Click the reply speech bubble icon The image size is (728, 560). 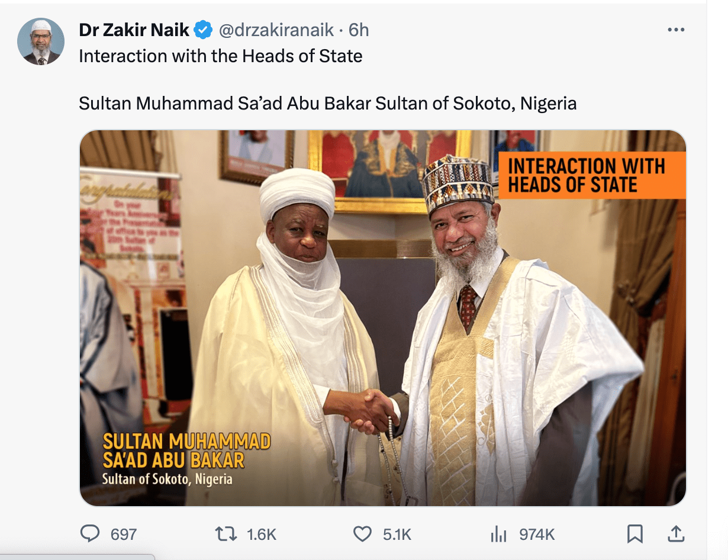90,534
